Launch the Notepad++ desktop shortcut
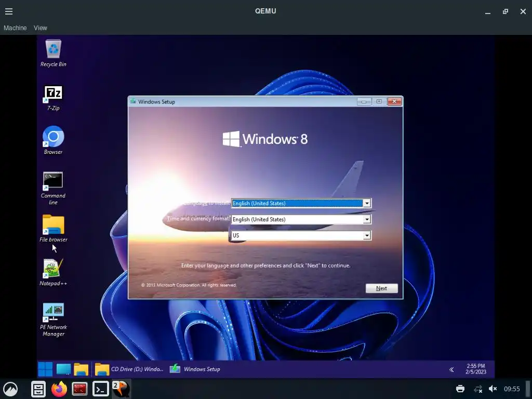 [54, 272]
